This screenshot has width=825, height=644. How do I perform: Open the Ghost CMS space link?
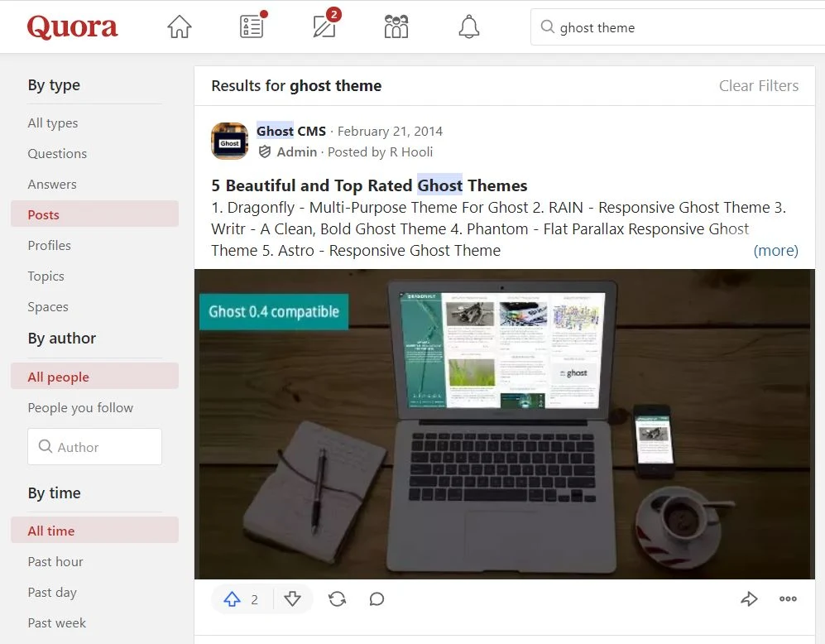coord(291,131)
